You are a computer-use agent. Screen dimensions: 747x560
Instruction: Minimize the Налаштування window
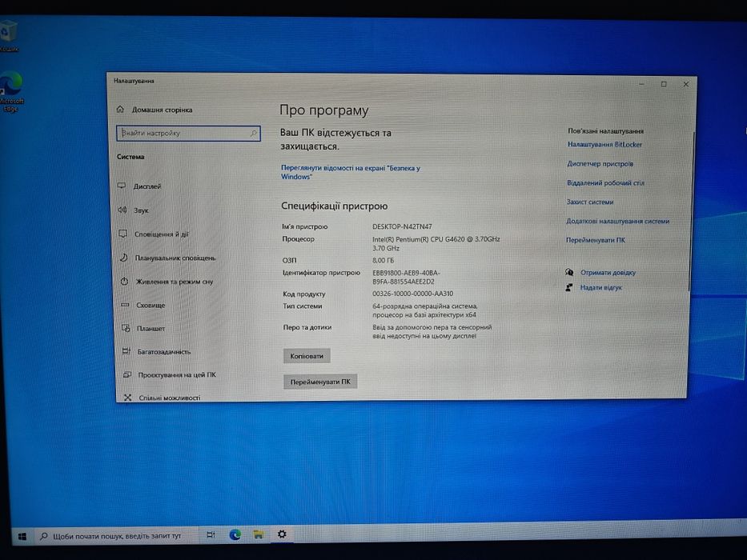click(641, 84)
